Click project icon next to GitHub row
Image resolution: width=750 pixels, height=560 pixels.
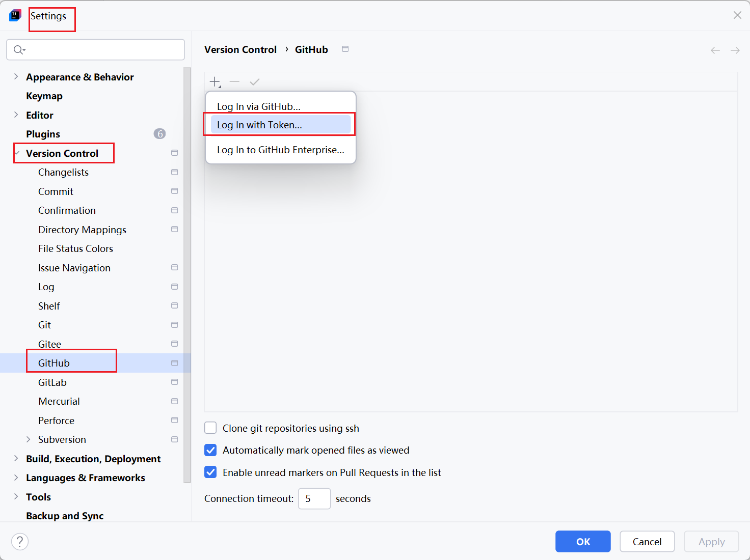(x=174, y=363)
